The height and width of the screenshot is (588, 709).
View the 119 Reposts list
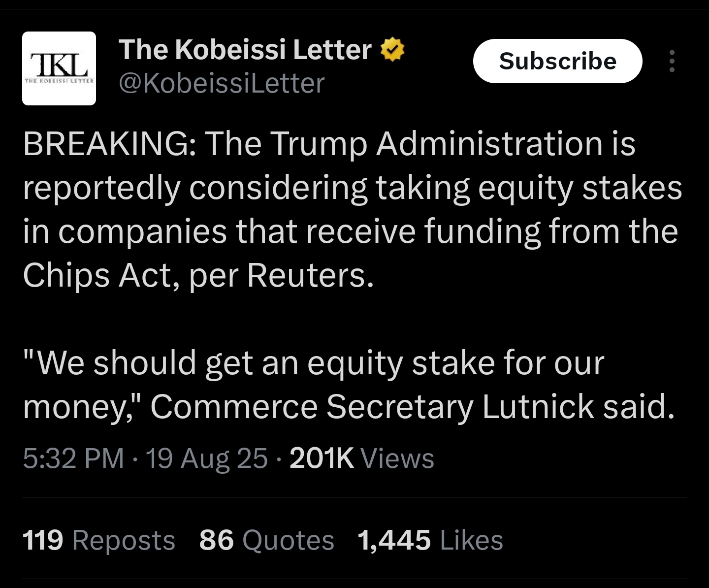point(99,540)
